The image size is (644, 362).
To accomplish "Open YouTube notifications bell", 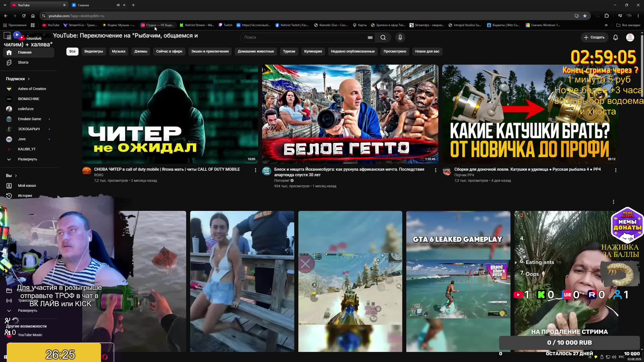I will pos(615,37).
